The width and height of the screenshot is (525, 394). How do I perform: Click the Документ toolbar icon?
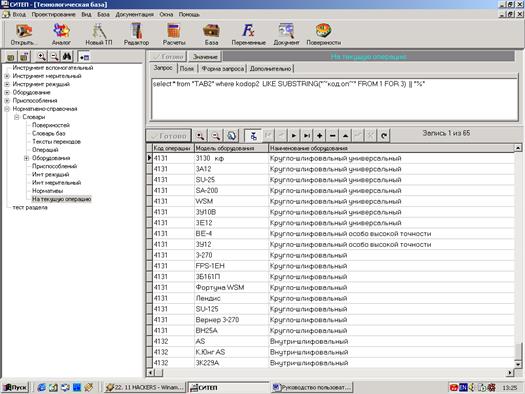286,34
